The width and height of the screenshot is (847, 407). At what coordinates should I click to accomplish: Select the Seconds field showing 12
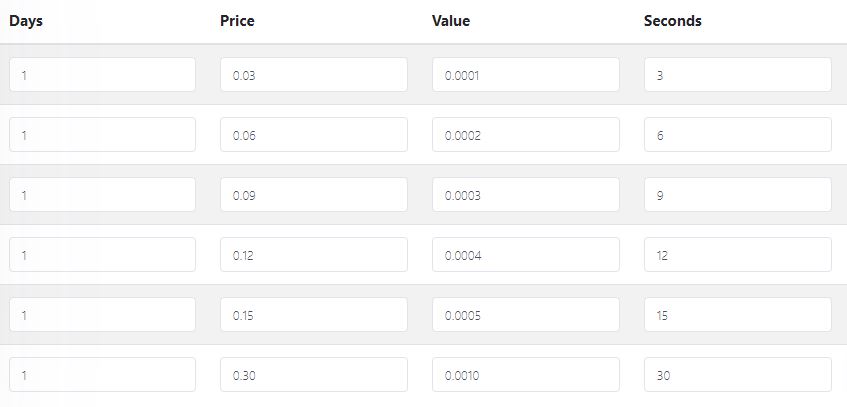point(738,255)
